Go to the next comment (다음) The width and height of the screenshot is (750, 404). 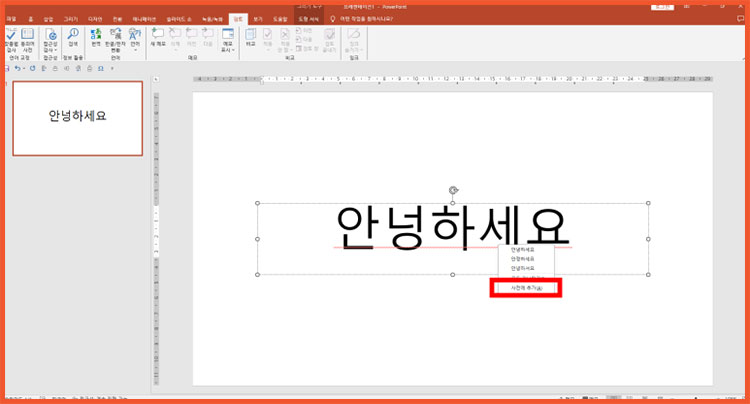coord(208,37)
